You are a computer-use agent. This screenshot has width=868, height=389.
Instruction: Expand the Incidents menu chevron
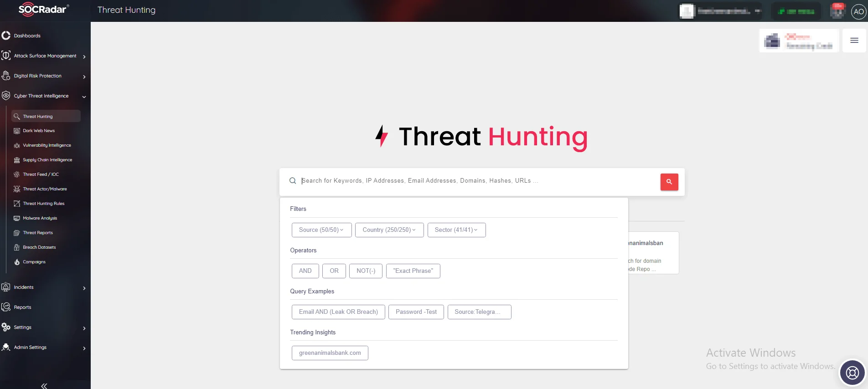(84, 288)
